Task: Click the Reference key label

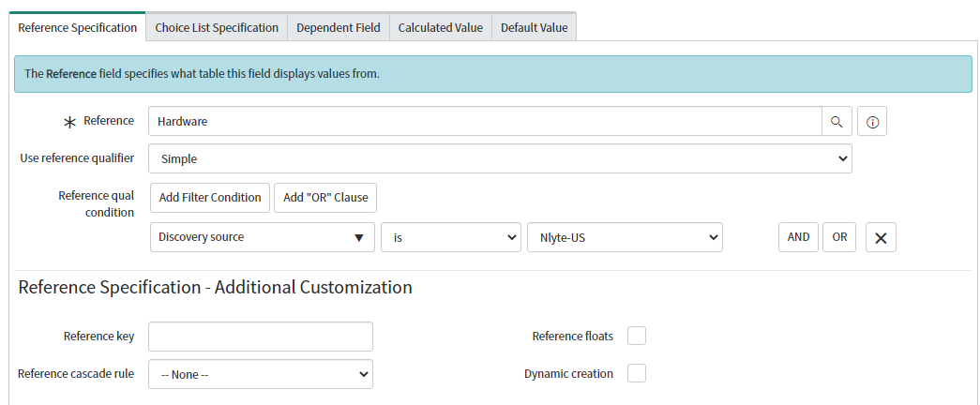Action: click(98, 337)
